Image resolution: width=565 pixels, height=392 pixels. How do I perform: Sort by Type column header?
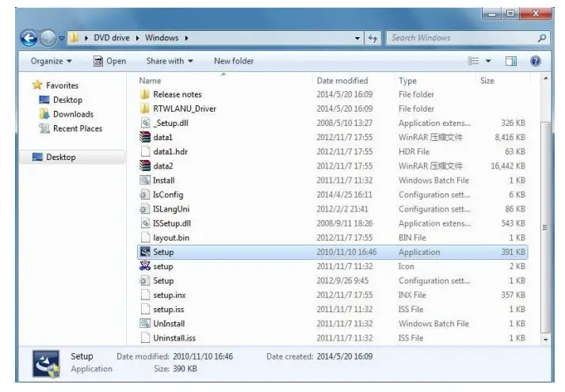coord(407,81)
